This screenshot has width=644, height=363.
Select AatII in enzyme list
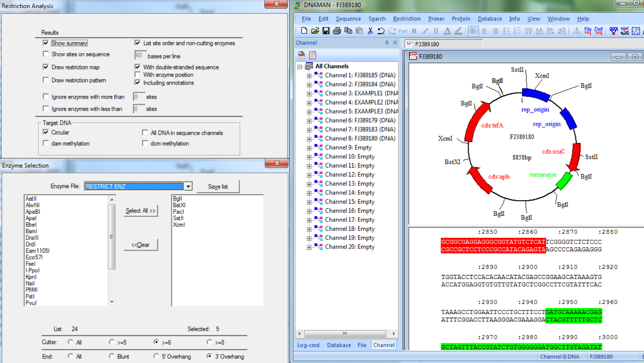31,199
